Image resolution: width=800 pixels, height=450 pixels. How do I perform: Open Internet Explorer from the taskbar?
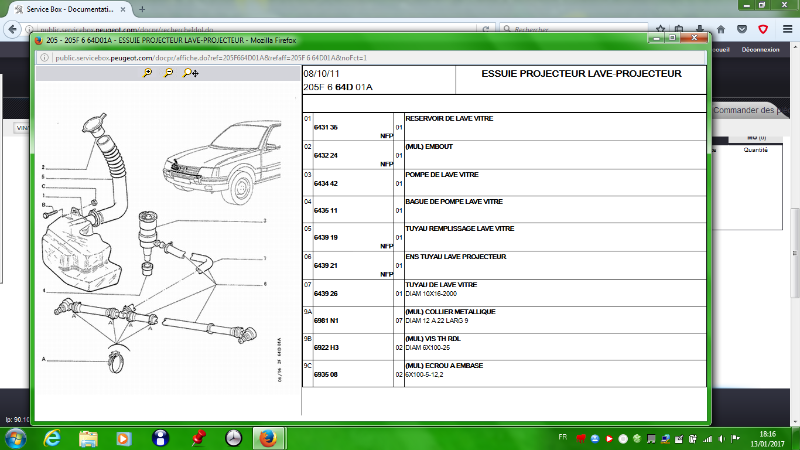[x=52, y=438]
